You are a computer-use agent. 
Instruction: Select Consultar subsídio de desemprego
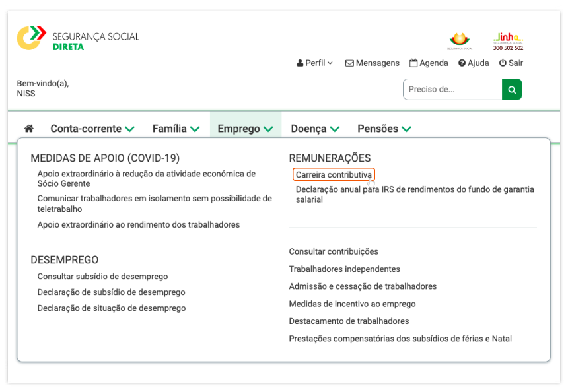102,277
